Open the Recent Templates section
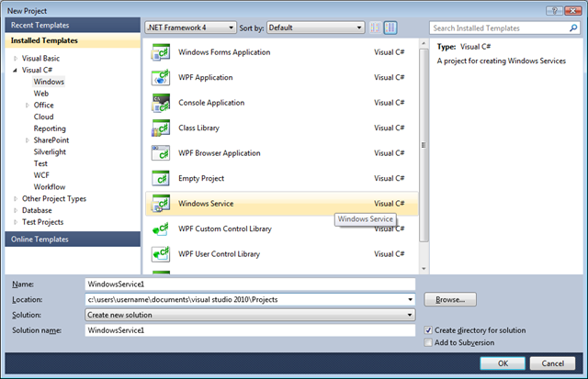This screenshot has height=379, width=588. [71, 26]
